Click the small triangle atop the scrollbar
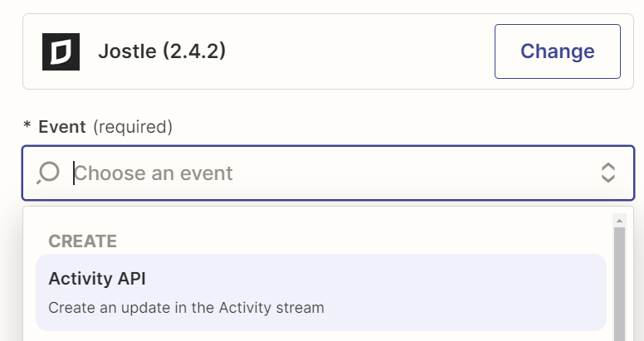Image resolution: width=644 pixels, height=341 pixels. [x=619, y=221]
